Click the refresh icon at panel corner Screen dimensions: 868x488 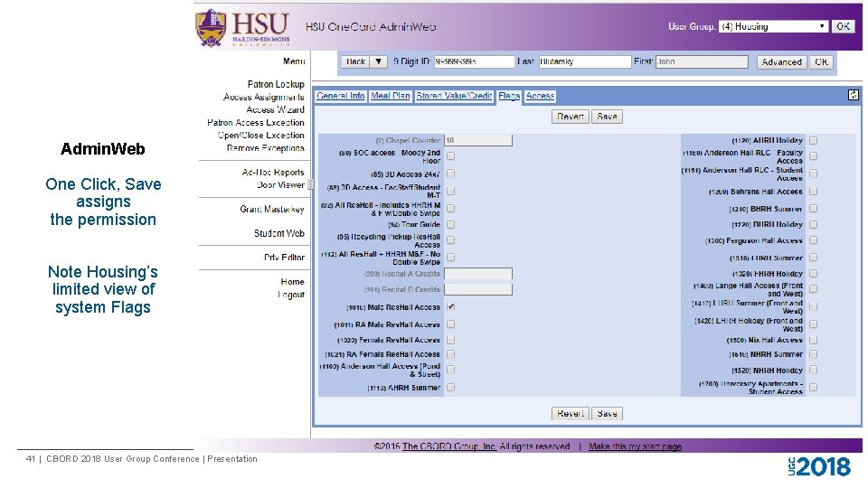coord(853,95)
